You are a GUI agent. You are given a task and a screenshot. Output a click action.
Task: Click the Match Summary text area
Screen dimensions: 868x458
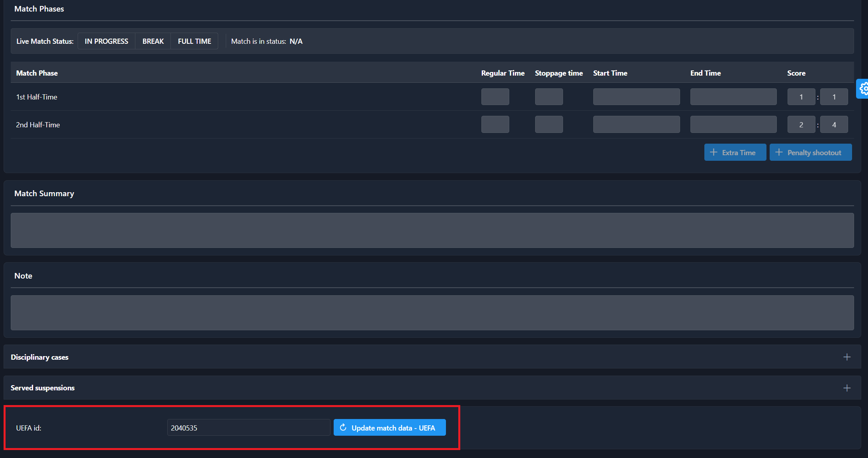coord(432,230)
